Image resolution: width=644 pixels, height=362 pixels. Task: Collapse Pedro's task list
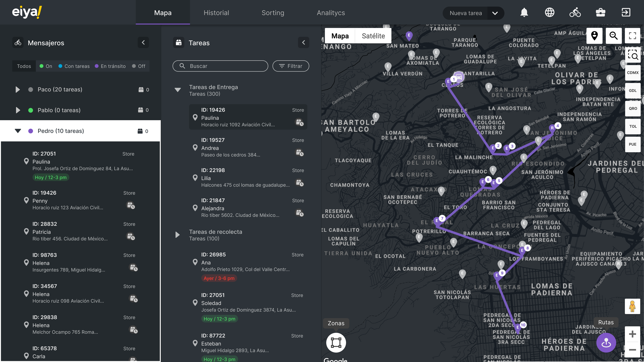point(18,131)
